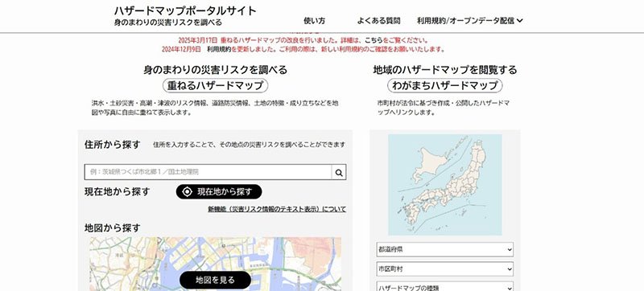Click the Tokyo Bay map preview thumbnail
The width and height of the screenshot is (644, 291).
click(x=215, y=264)
